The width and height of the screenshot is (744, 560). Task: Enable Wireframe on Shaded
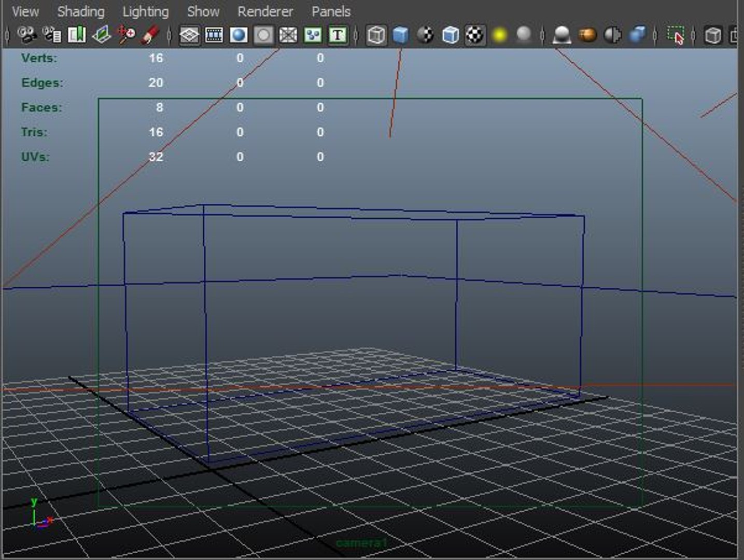click(x=451, y=35)
